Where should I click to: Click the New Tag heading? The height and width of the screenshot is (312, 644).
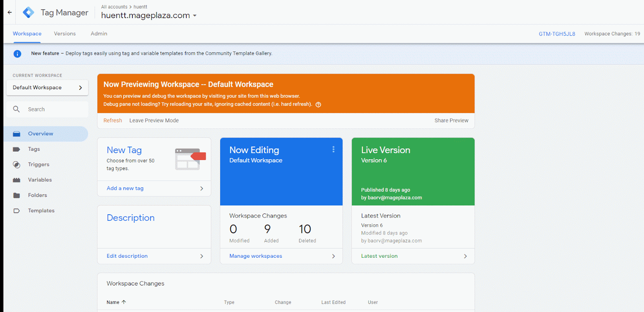[x=124, y=150]
